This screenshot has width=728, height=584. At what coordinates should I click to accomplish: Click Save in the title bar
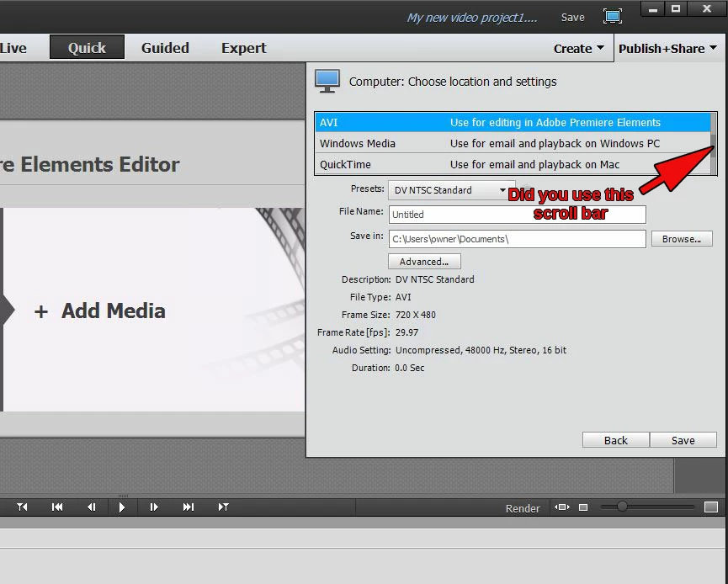[572, 18]
